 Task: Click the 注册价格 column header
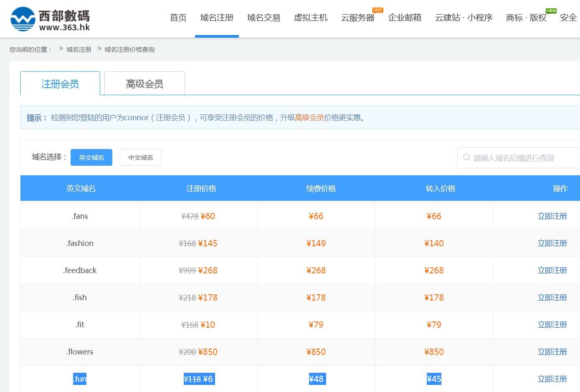(x=201, y=188)
